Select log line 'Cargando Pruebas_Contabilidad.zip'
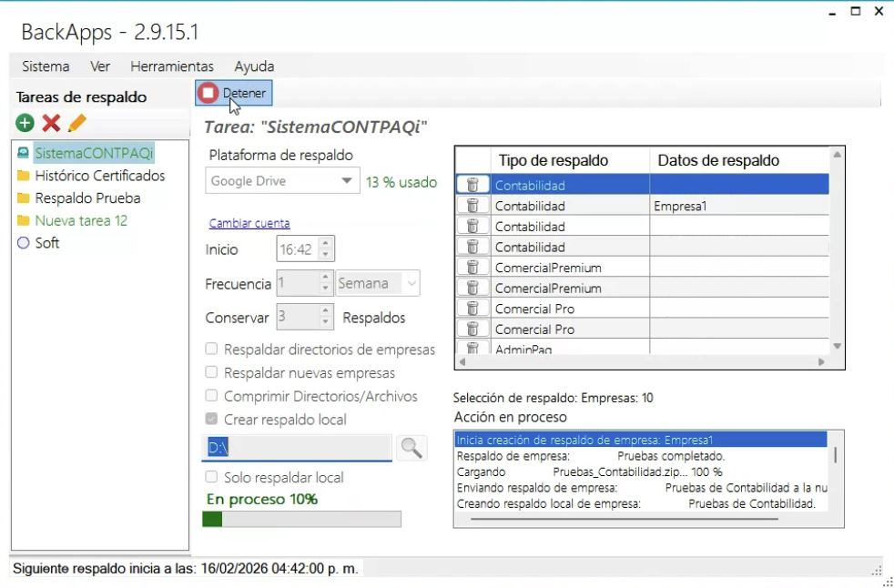This screenshot has height=588, width=894. pos(641,472)
